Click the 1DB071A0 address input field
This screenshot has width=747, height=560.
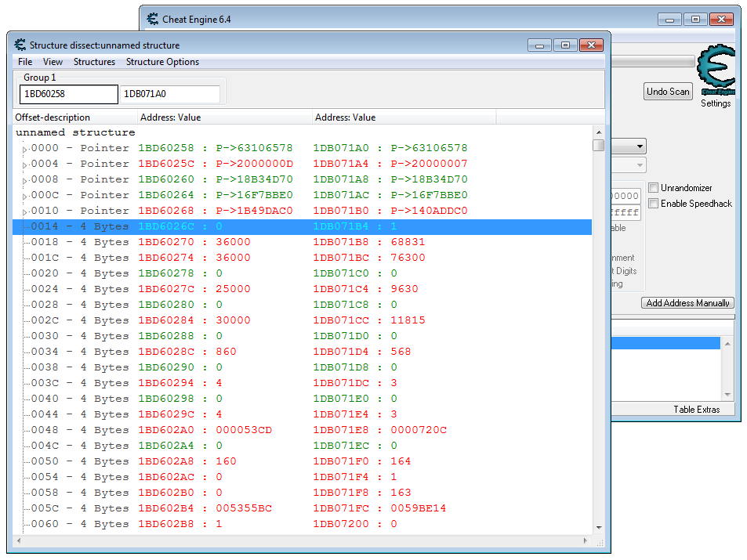point(169,95)
